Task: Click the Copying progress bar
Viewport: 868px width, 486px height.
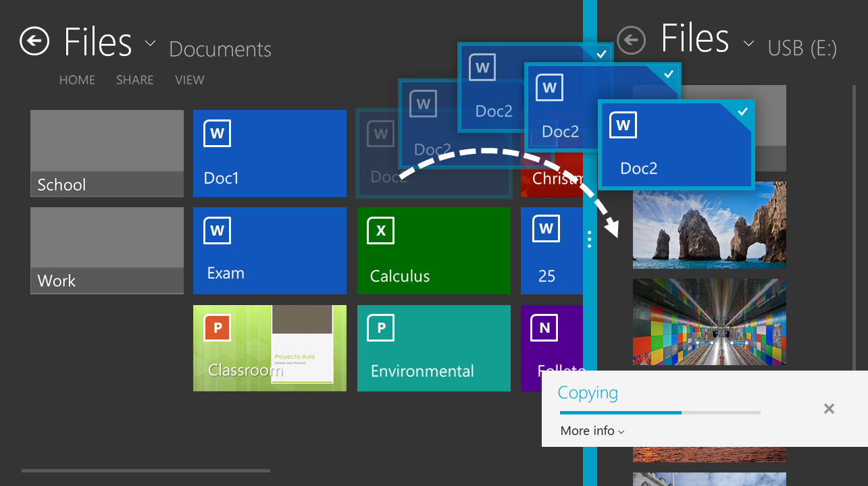Action: [x=660, y=412]
